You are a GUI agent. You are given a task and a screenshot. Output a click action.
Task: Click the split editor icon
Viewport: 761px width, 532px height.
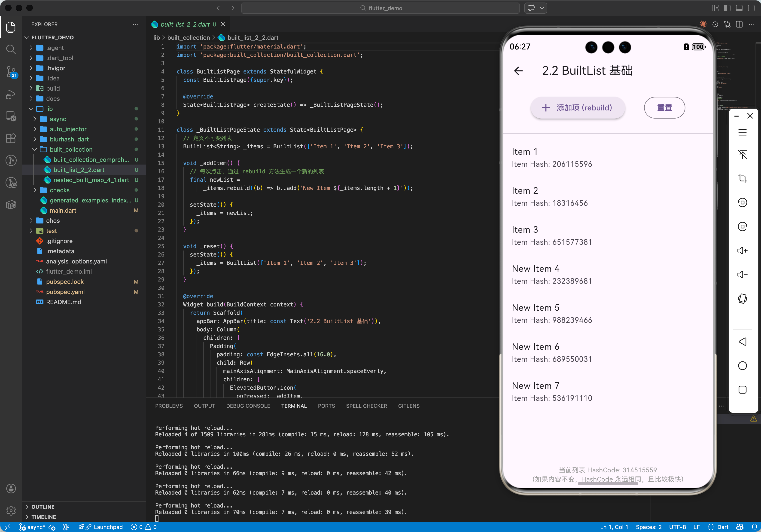(739, 24)
